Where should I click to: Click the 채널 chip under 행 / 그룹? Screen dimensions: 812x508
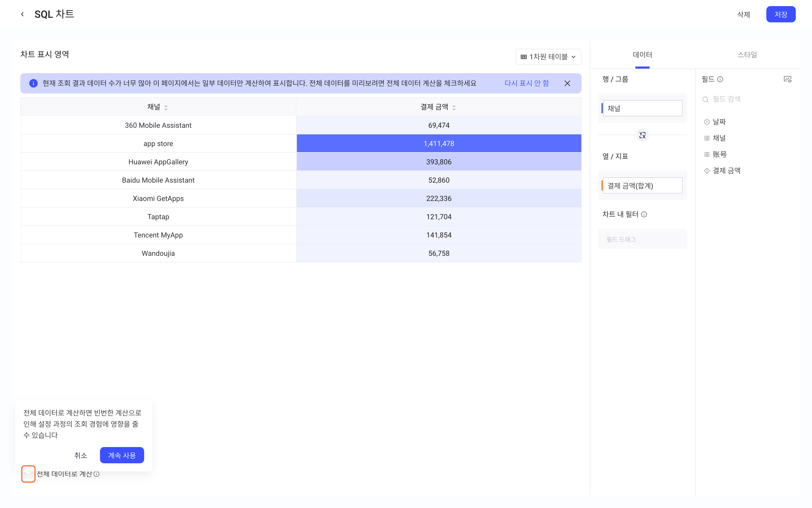pyautogui.click(x=642, y=108)
